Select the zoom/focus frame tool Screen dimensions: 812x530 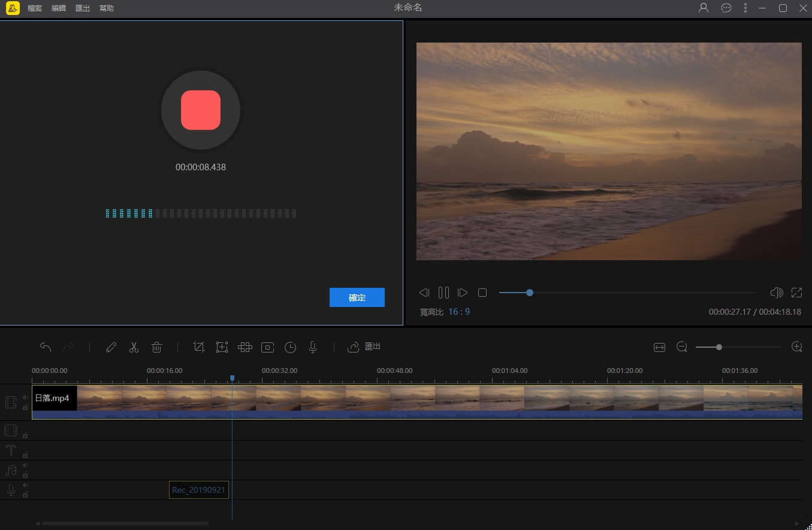point(222,347)
